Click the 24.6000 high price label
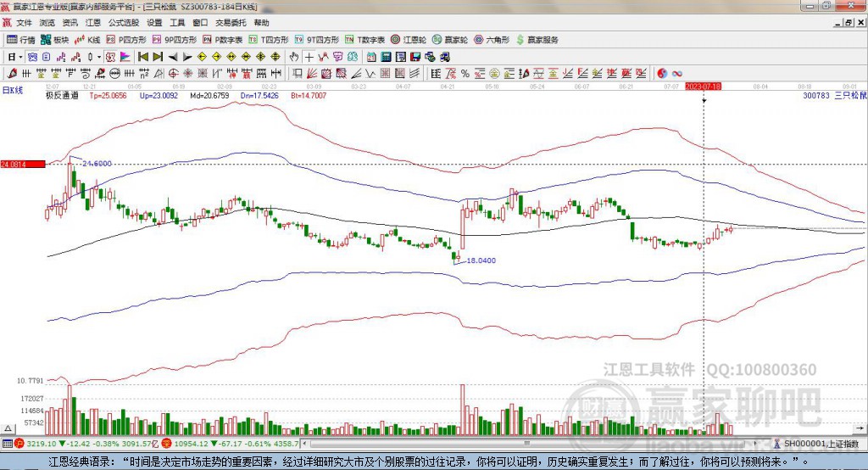This screenshot has width=868, height=470. pyautogui.click(x=97, y=164)
